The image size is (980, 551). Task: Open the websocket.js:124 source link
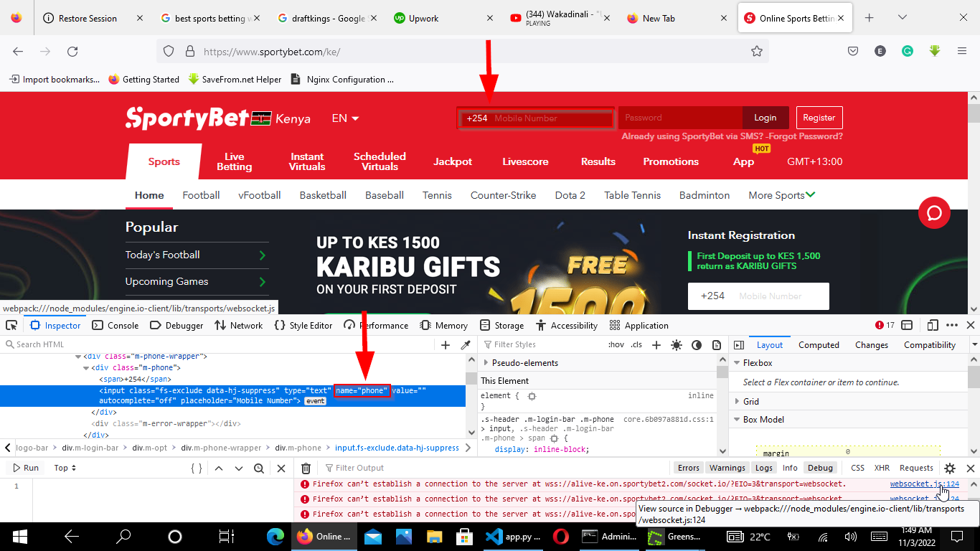[924, 484]
